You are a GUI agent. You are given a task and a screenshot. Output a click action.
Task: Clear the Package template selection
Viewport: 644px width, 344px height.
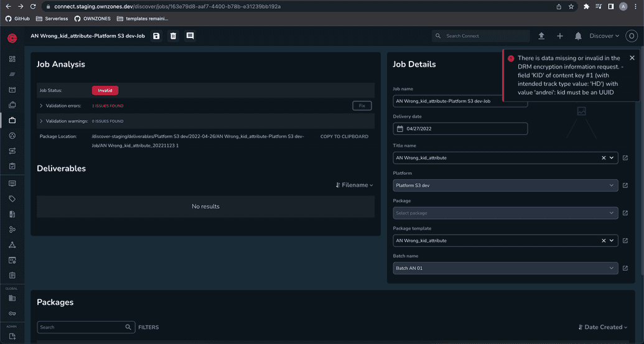point(604,241)
